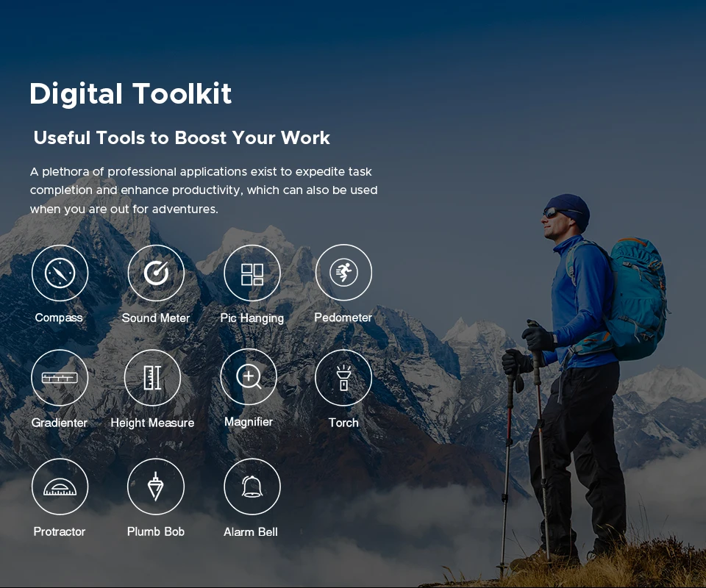Click the "Pedometer" label
706x588 pixels.
pyautogui.click(x=343, y=318)
